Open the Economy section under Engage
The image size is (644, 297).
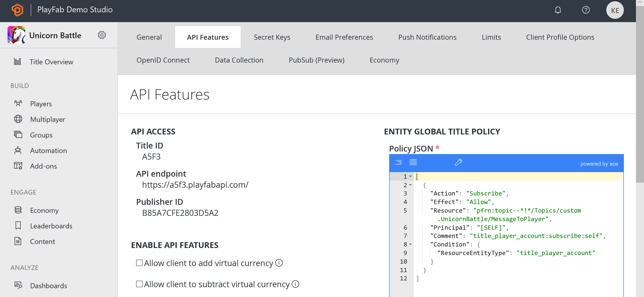[44, 210]
